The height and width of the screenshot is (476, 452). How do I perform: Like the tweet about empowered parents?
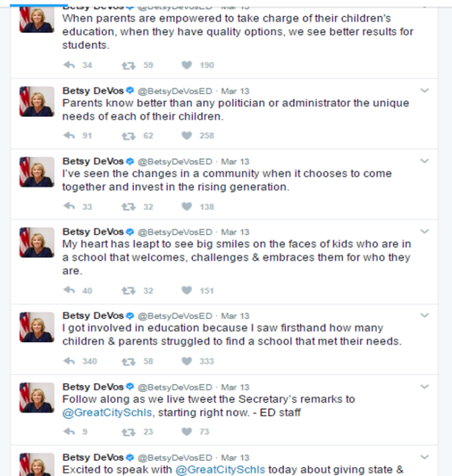point(187,65)
